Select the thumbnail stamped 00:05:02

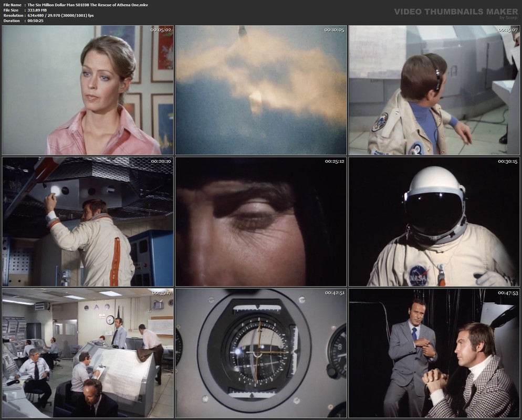pos(88,90)
